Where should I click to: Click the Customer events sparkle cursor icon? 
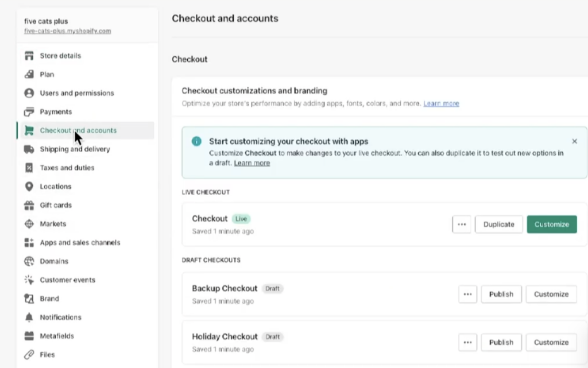pyautogui.click(x=29, y=280)
